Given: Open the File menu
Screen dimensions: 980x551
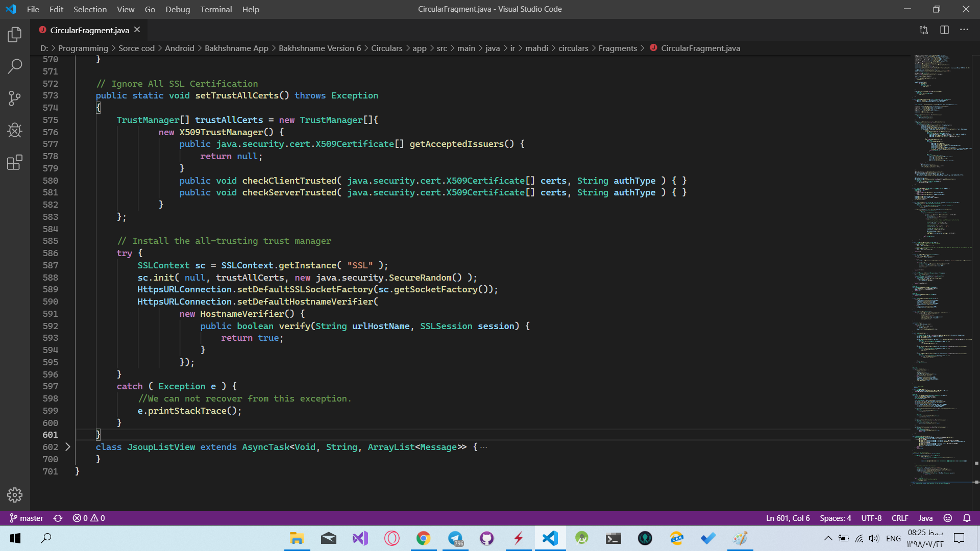Looking at the screenshot, I should pos(33,9).
